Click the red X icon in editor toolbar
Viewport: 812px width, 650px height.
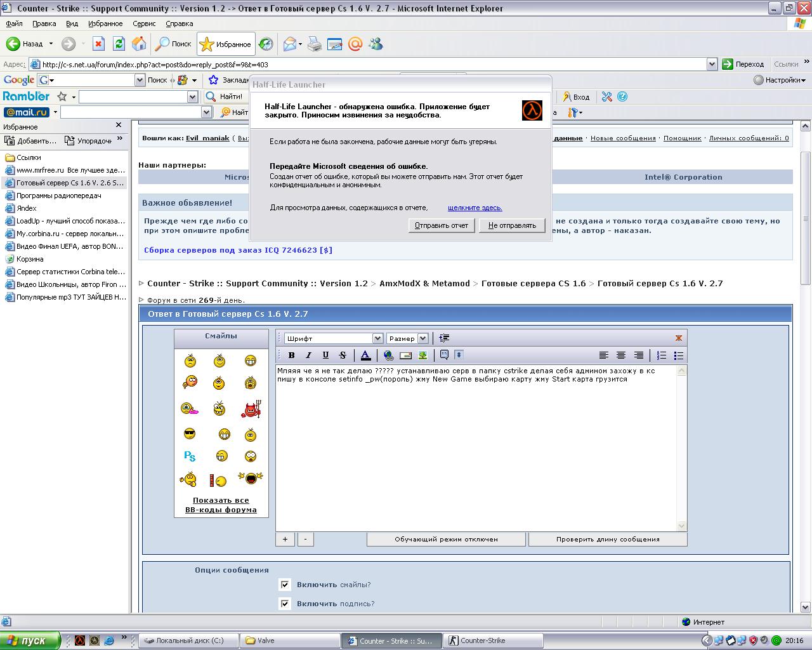tap(679, 338)
